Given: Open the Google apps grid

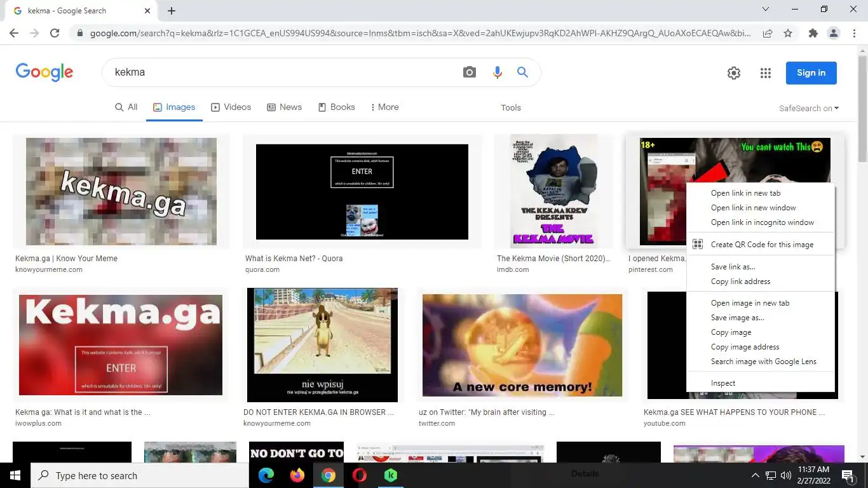Looking at the screenshot, I should pos(766,73).
